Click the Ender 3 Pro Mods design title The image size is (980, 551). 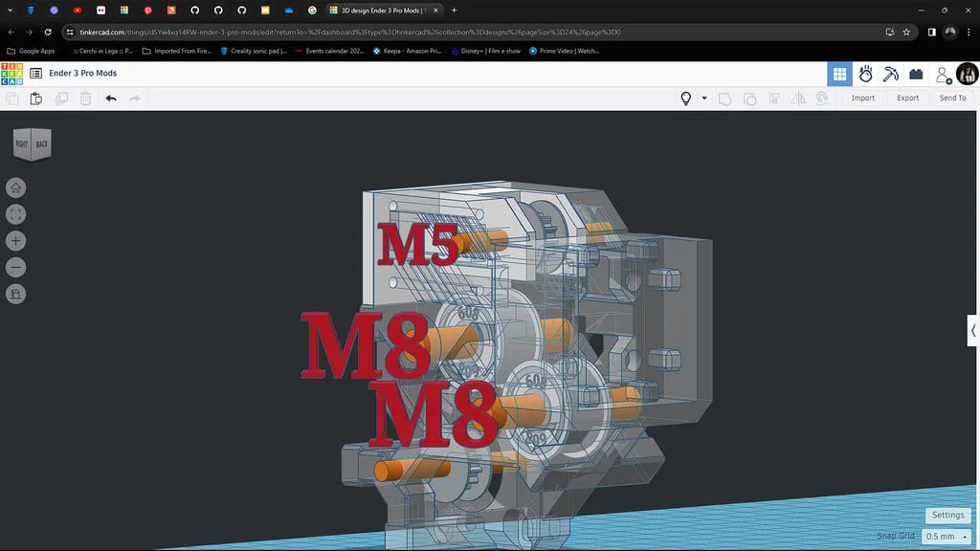point(83,73)
